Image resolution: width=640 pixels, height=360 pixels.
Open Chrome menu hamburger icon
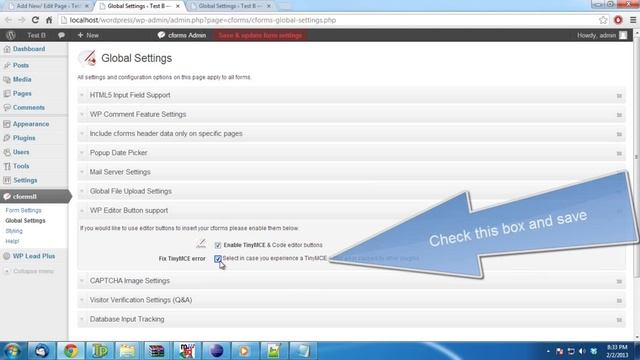pyautogui.click(x=633, y=20)
